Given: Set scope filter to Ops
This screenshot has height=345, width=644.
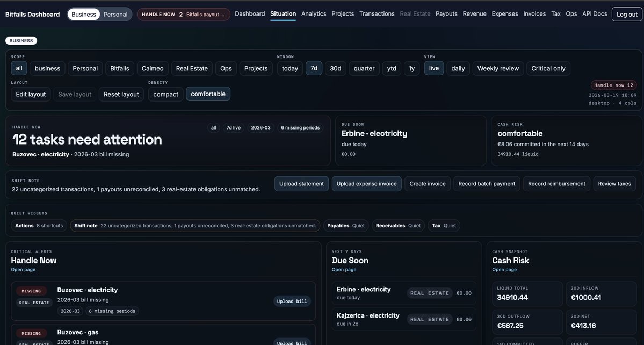Looking at the screenshot, I should tap(226, 69).
